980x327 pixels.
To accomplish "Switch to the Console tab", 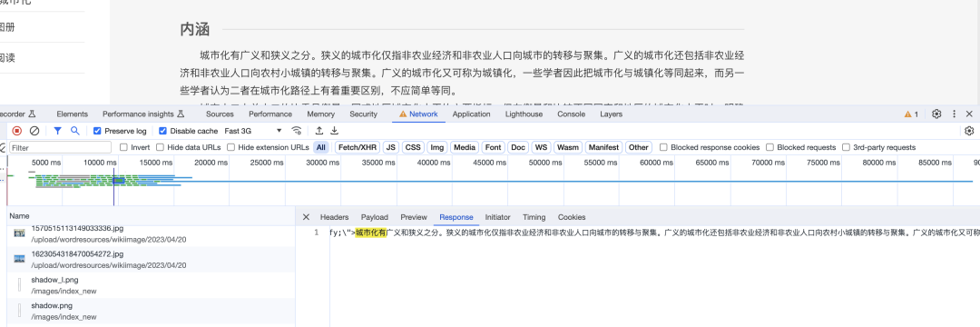I will coord(572,114).
